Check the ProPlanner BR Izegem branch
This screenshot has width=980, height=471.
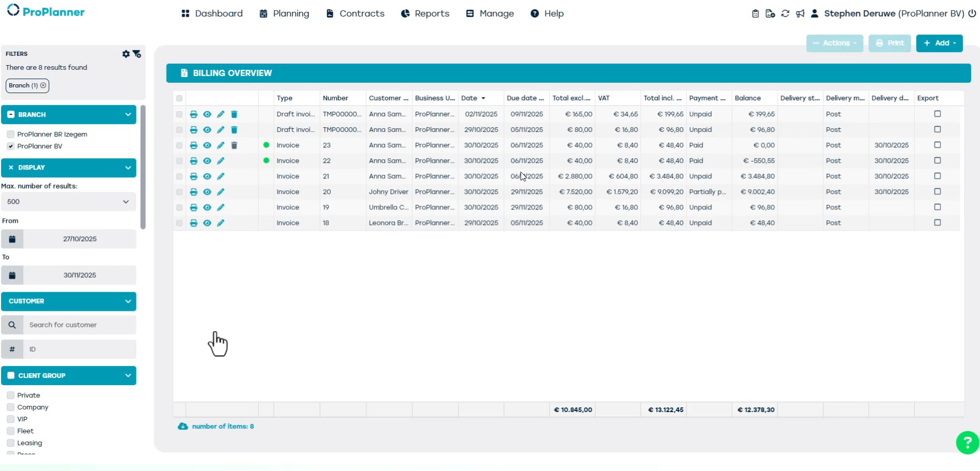(x=10, y=134)
